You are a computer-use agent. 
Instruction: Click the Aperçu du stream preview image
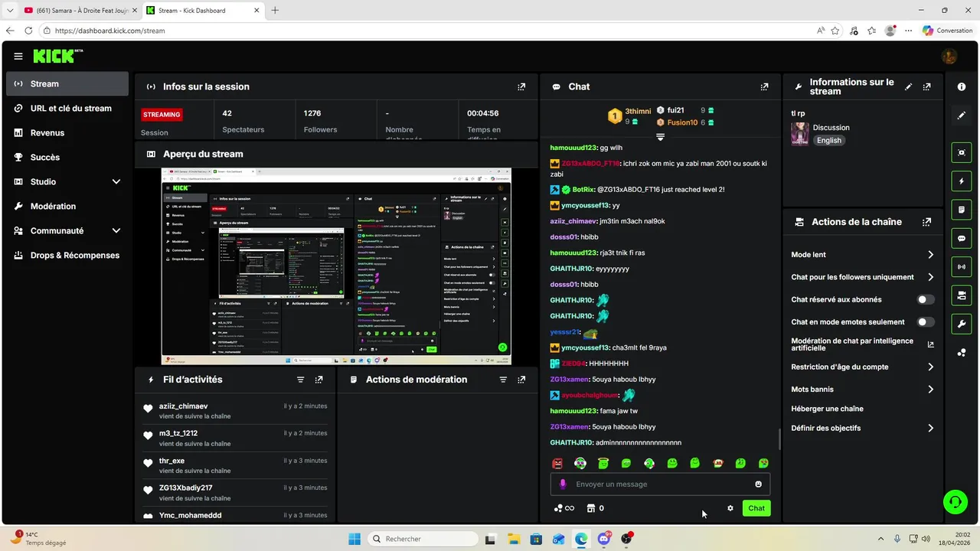336,266
